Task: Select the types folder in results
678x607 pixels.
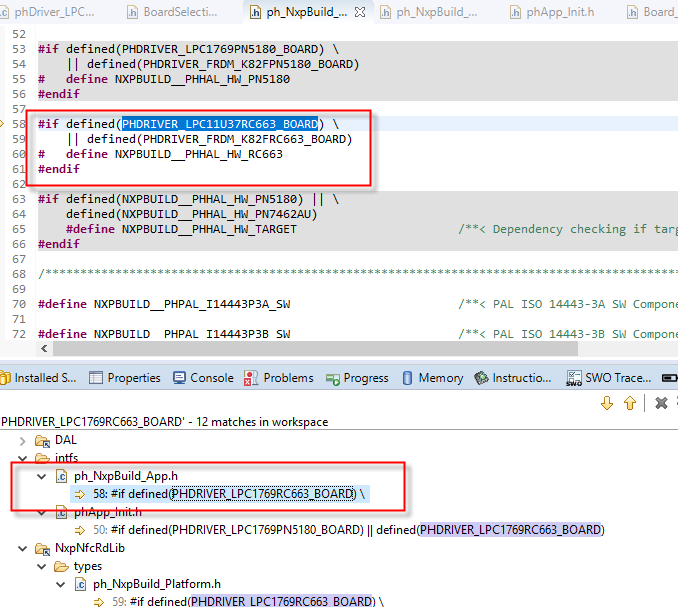Action: point(88,566)
